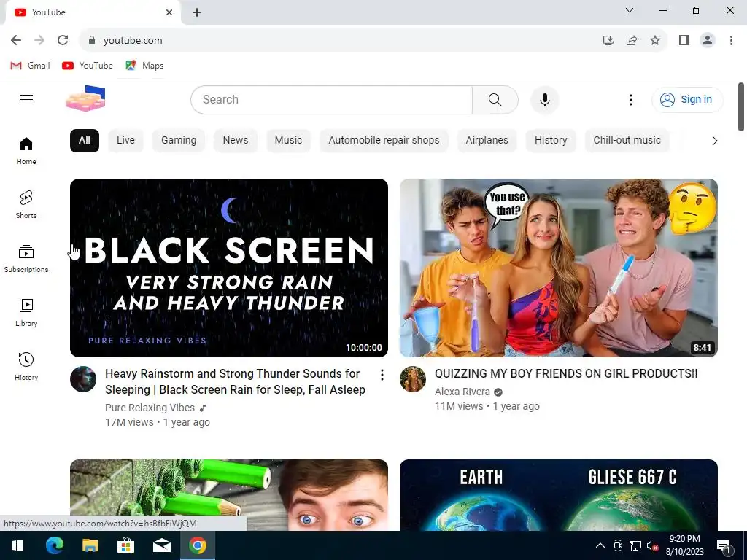Show hidden system tray icons
Image resolution: width=747 pixels, height=560 pixels.
600,545
